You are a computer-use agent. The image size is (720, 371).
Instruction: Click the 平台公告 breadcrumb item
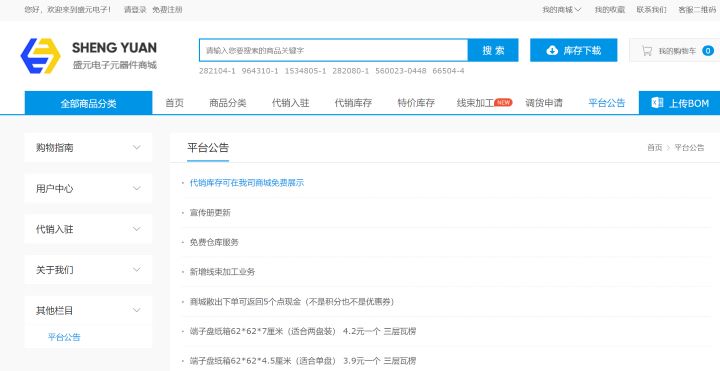click(689, 147)
